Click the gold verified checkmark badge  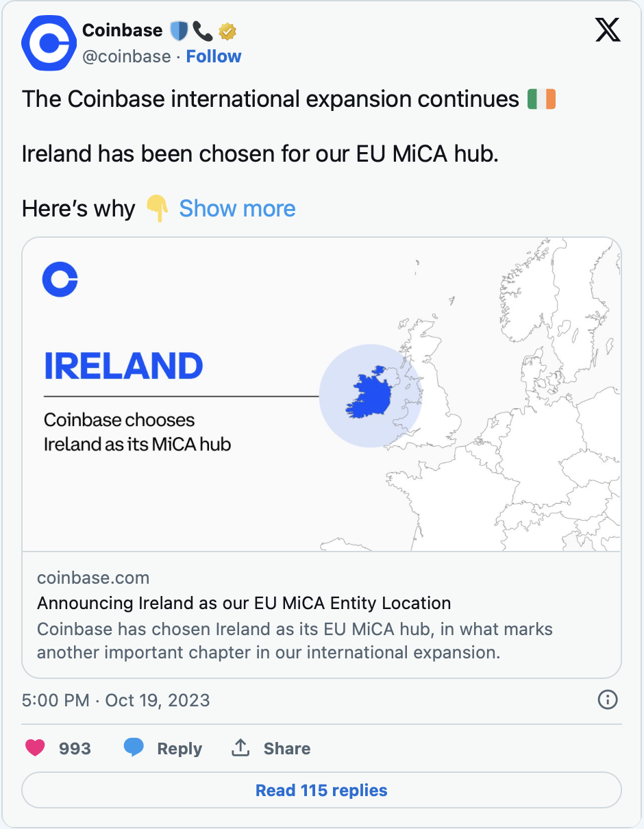coord(227,31)
